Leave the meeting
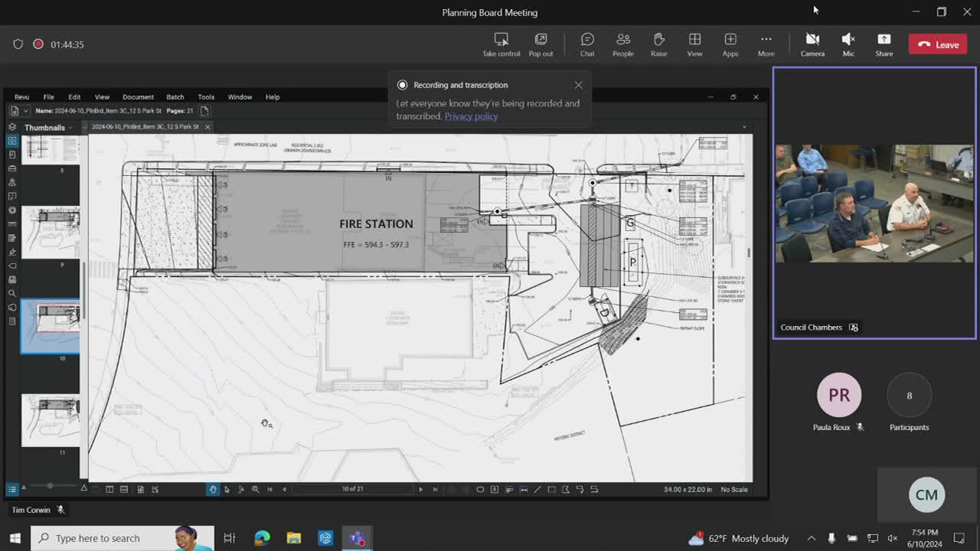 point(938,44)
